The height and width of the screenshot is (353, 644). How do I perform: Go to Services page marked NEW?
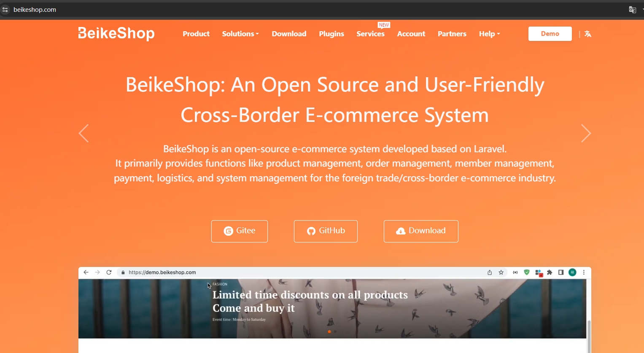371,34
